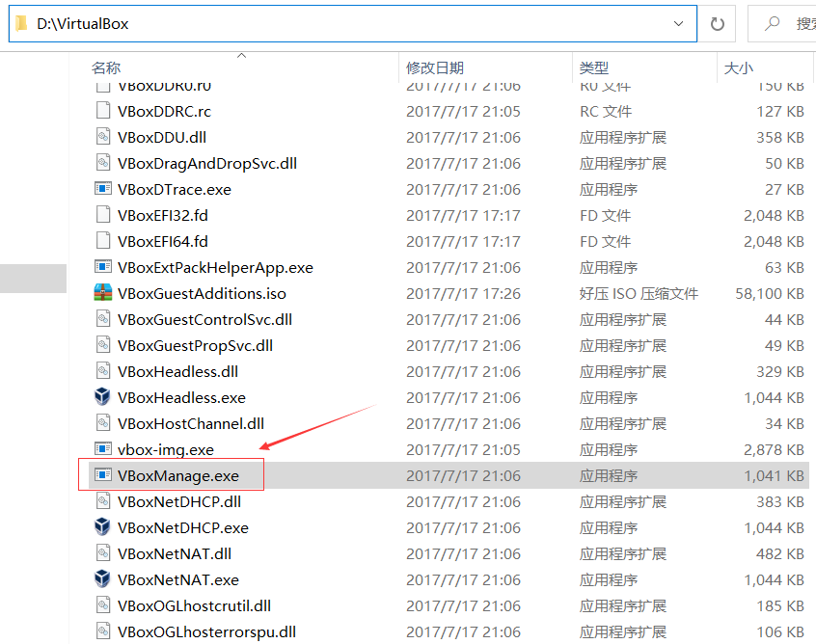Refresh the folder with the reload icon

tap(717, 24)
